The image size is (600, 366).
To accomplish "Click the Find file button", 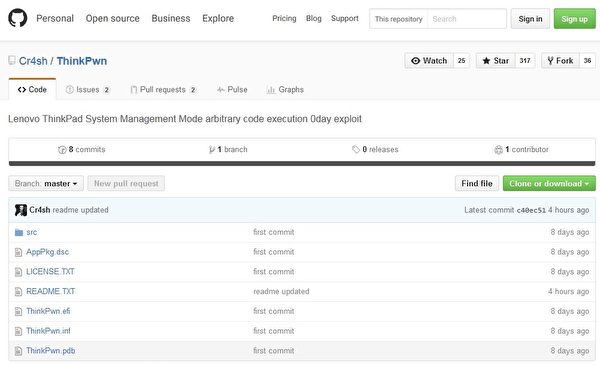I will [x=477, y=183].
